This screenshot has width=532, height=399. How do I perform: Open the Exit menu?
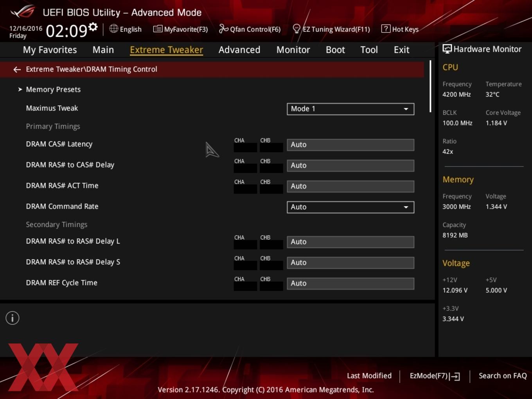click(401, 50)
